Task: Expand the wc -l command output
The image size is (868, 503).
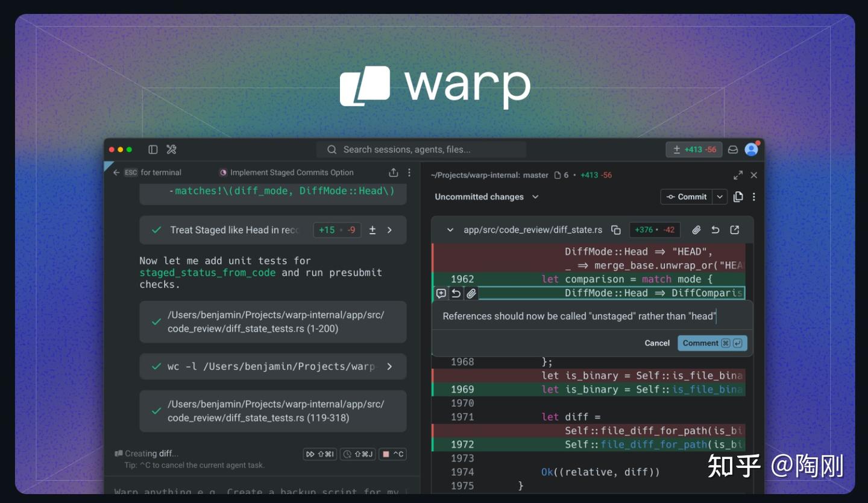Action: [x=389, y=366]
